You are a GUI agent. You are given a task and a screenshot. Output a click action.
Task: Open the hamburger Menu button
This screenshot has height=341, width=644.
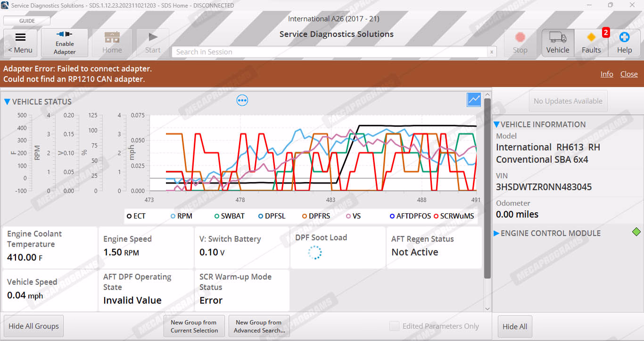20,43
